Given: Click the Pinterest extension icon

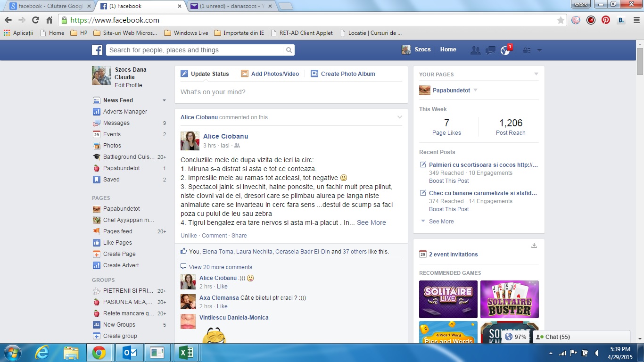Looking at the screenshot, I should pyautogui.click(x=606, y=20).
